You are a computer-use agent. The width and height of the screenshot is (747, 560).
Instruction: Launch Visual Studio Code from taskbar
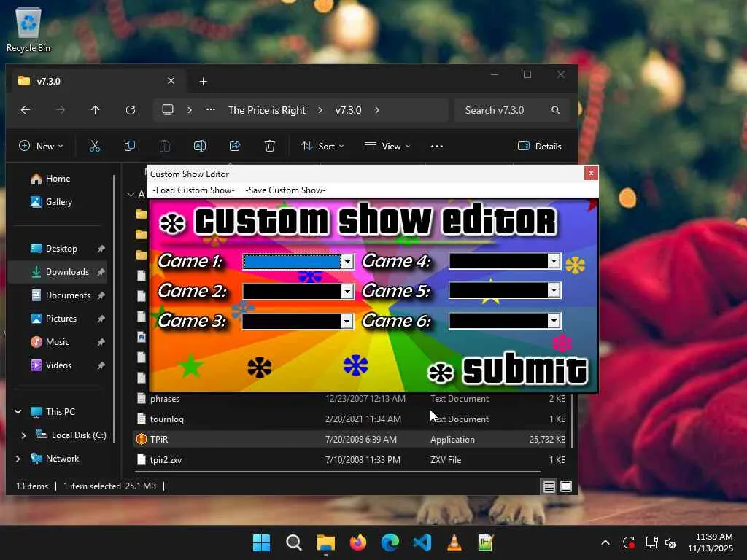422,542
